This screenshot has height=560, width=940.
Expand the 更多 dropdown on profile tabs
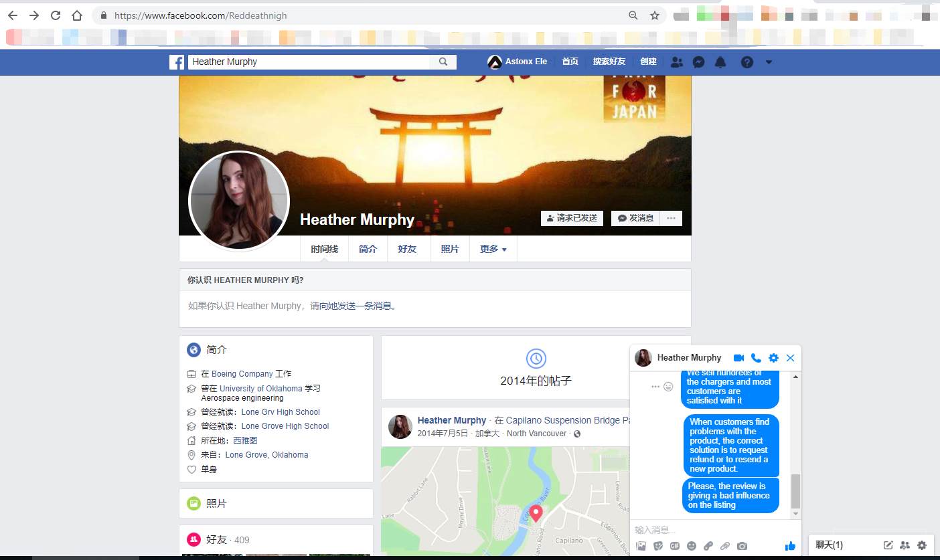click(x=493, y=249)
